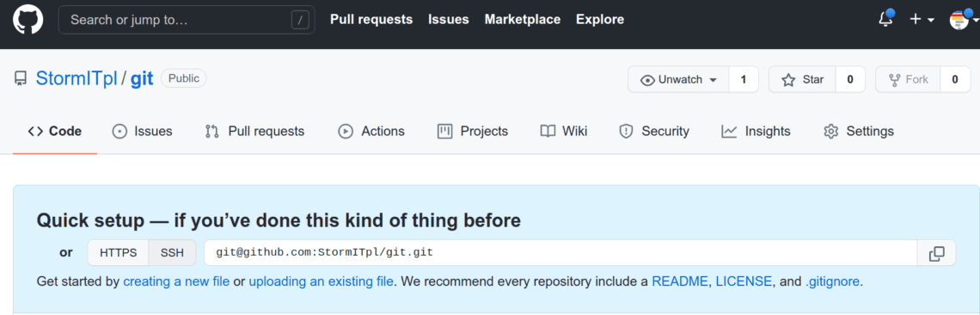
Task: Open the Projects tab
Action: 473,132
